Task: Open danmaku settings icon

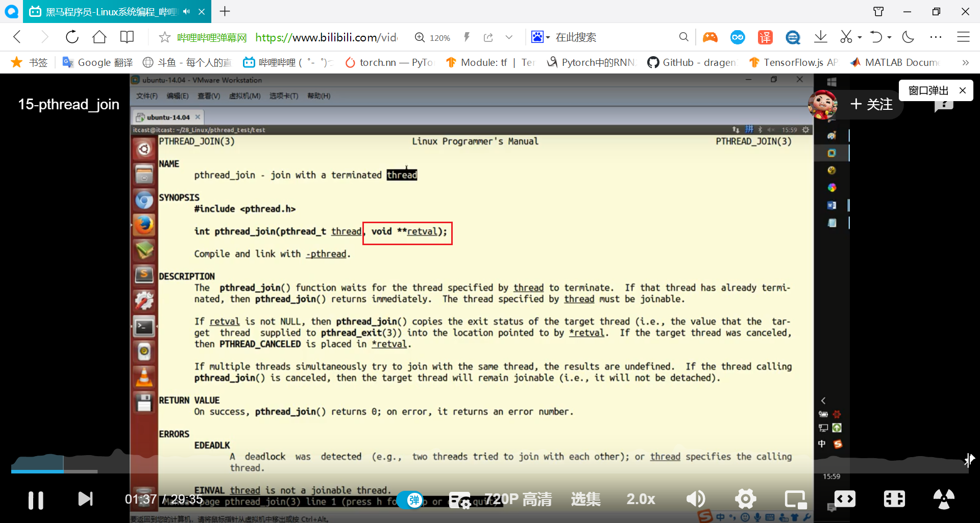Action: tap(459, 500)
